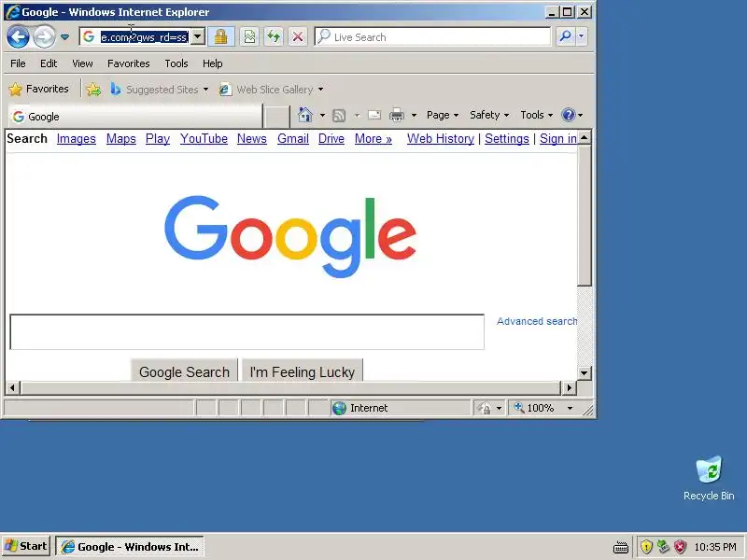The image size is (747, 560).
Task: Select the Google tab
Action: [x=135, y=116]
